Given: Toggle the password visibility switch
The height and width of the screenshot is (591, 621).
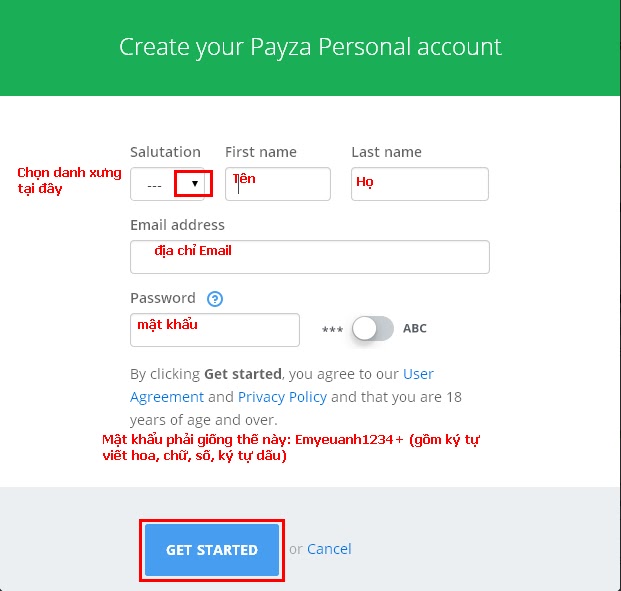Looking at the screenshot, I should click(x=373, y=328).
